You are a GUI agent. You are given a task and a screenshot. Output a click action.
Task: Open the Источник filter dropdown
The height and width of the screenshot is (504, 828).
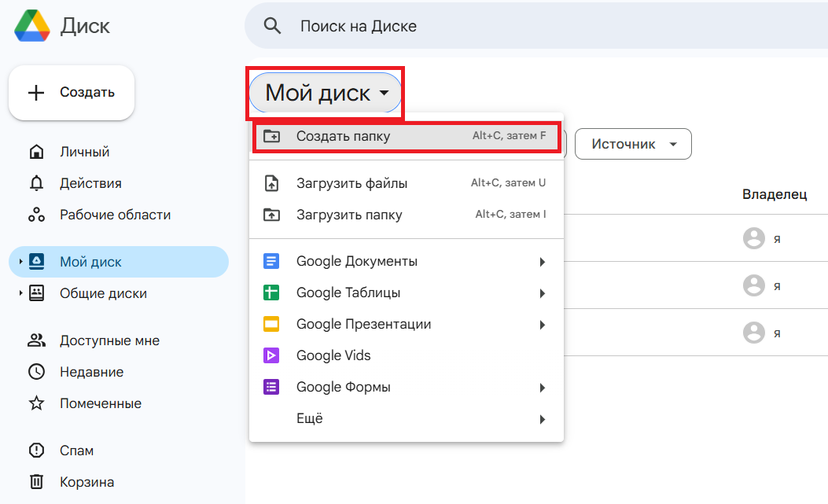coord(633,144)
